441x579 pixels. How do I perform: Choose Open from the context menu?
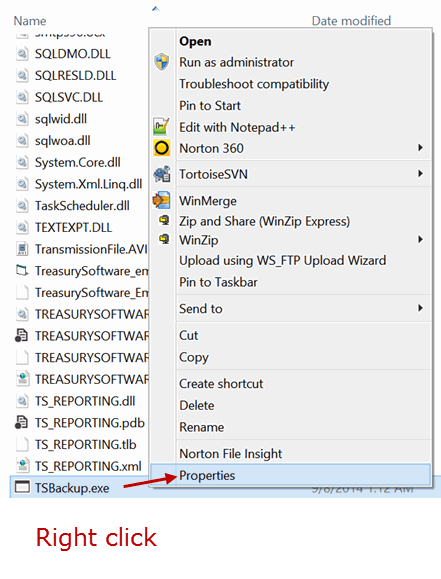(x=195, y=41)
